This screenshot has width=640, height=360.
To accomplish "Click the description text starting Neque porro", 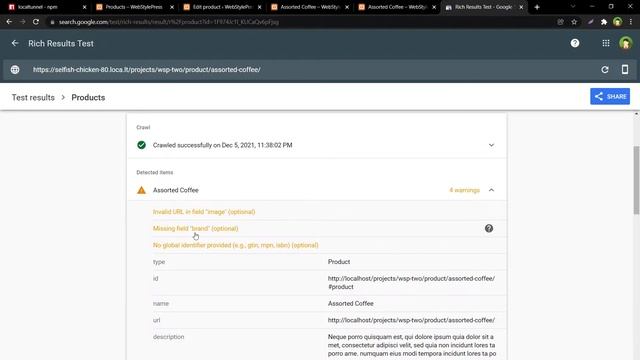I will click(412, 345).
